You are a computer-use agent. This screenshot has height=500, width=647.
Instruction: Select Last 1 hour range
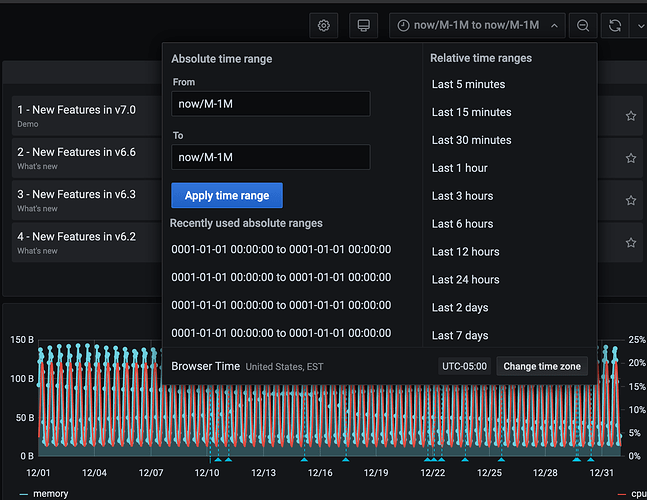(x=460, y=168)
